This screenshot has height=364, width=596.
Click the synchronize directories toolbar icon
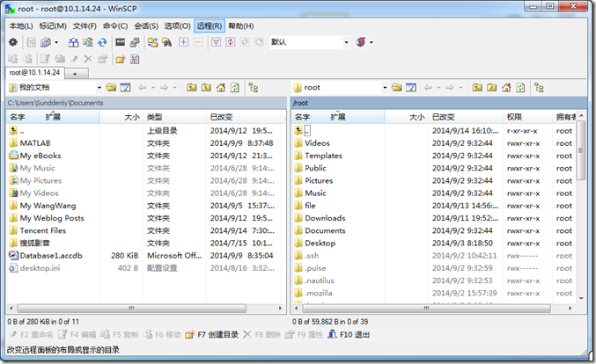point(88,42)
